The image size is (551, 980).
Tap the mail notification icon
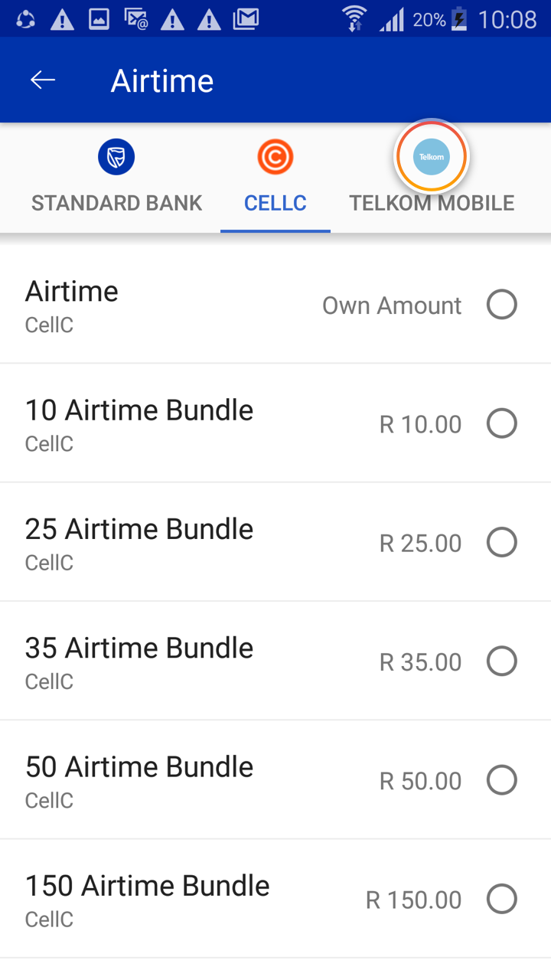coord(246,18)
